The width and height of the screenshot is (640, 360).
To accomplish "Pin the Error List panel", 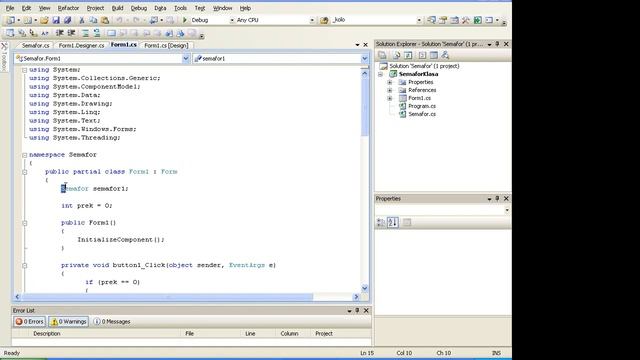I will coord(357,311).
